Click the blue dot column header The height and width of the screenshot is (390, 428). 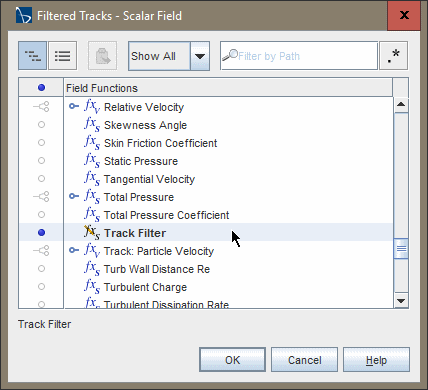pos(41,88)
